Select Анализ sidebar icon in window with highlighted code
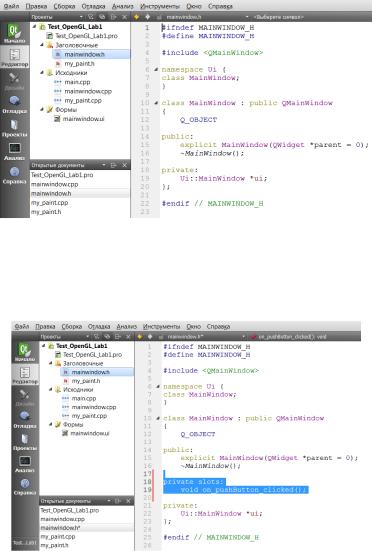 coord(25,464)
